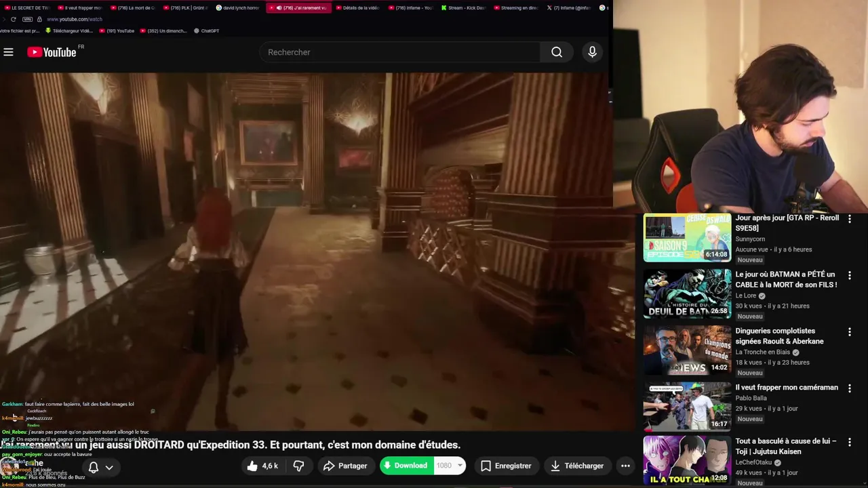This screenshot has height=488, width=868.
Task: Open 'Jour après jour [GTA RP' video thumbnail
Action: point(687,238)
